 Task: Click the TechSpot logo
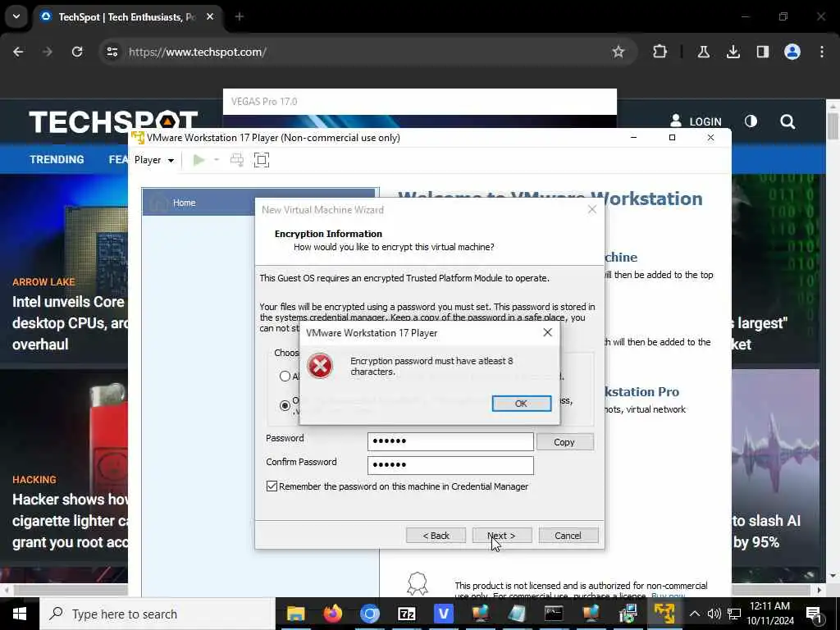pyautogui.click(x=113, y=121)
